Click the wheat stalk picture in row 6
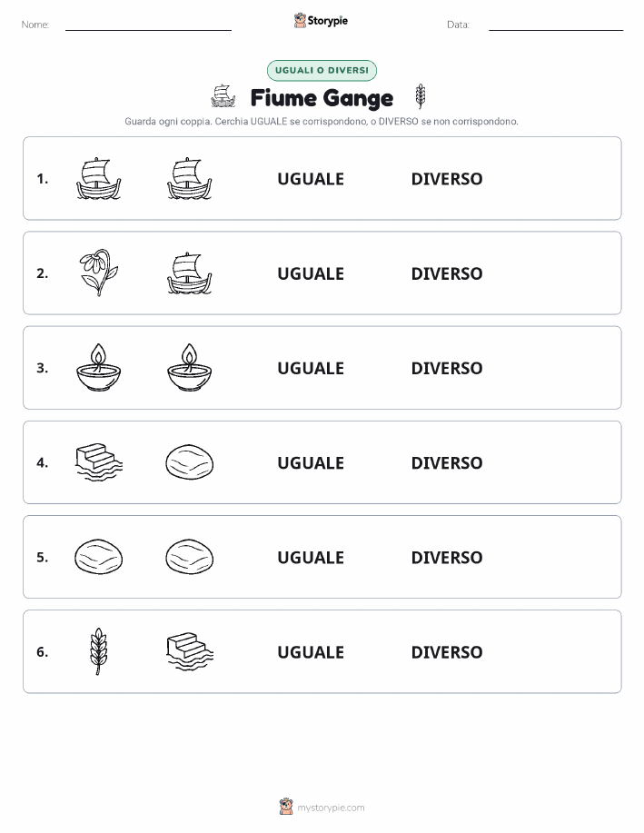Image resolution: width=644 pixels, height=833 pixels. coord(98,651)
